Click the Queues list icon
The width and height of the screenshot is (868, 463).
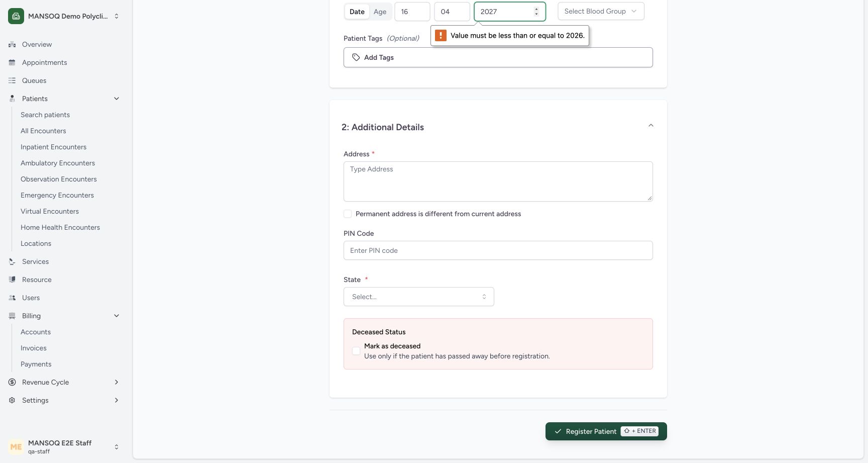[12, 80]
